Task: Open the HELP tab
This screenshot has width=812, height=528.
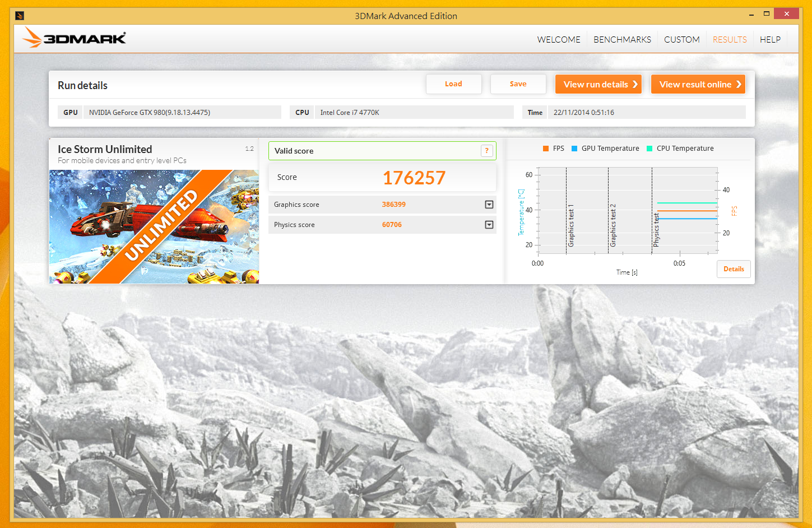Action: [x=770, y=39]
